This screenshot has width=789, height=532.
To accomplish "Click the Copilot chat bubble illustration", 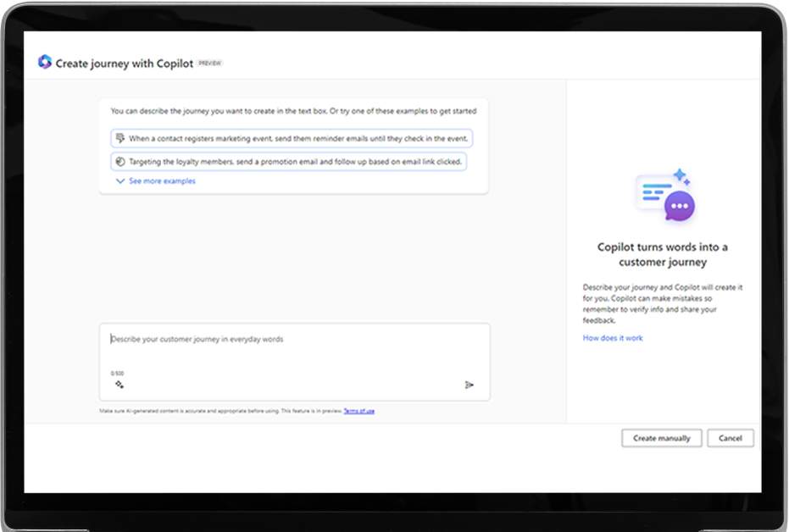I will (664, 196).
